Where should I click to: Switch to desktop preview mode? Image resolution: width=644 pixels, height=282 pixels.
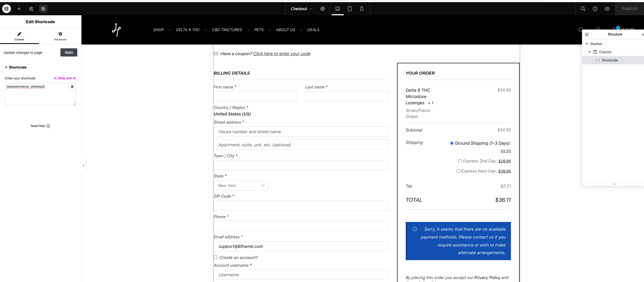(x=338, y=9)
